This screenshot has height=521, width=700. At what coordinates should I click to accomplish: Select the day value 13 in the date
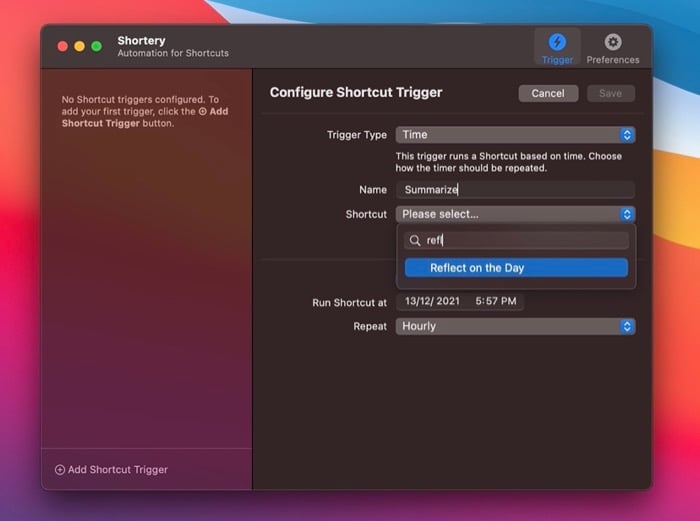click(x=408, y=302)
